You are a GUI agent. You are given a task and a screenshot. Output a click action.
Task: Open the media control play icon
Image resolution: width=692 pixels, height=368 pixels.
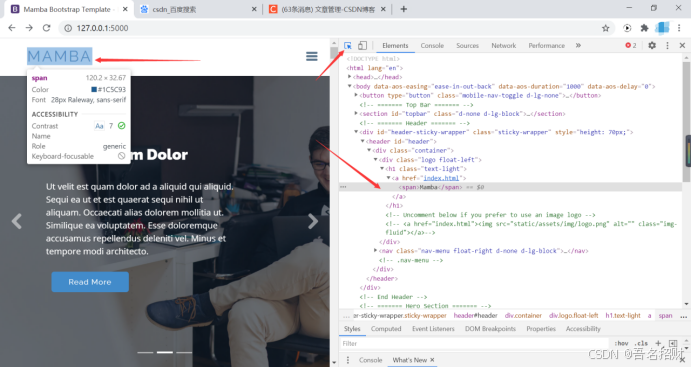tap(627, 28)
